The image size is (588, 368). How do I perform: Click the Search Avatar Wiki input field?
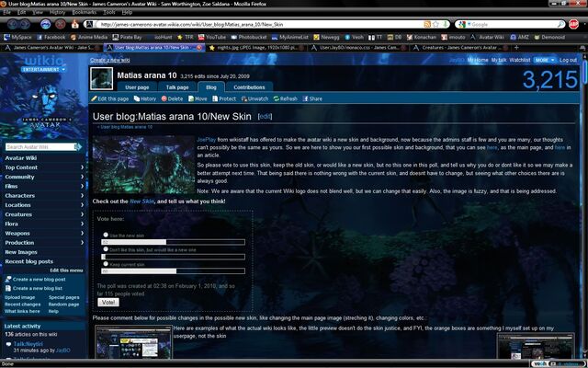tap(40, 147)
